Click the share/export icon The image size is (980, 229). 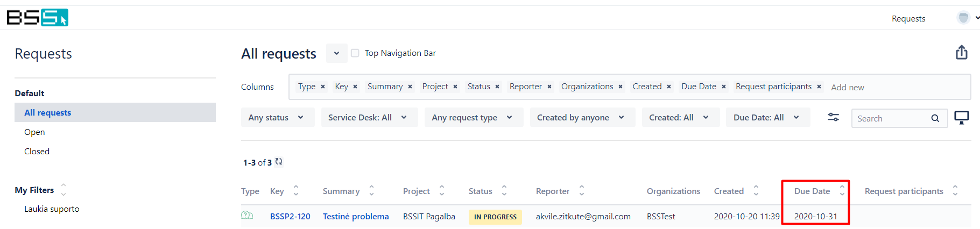[x=961, y=53]
